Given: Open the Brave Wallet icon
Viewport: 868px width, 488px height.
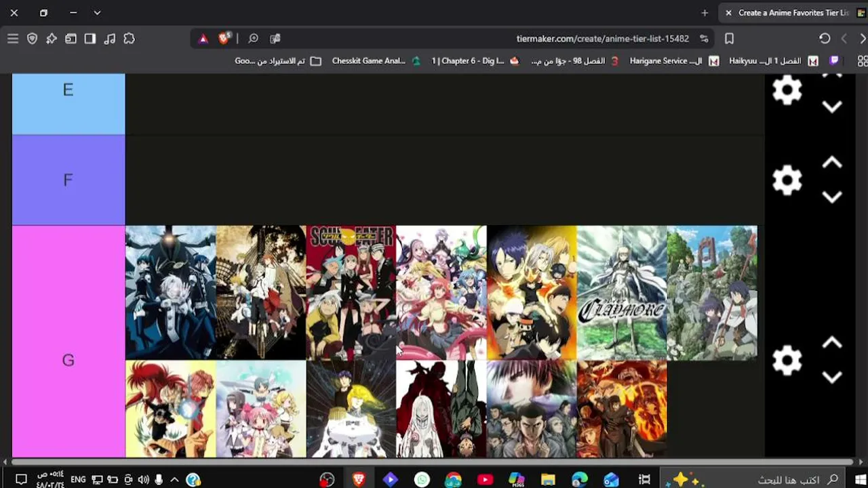Looking at the screenshot, I should coord(71,39).
